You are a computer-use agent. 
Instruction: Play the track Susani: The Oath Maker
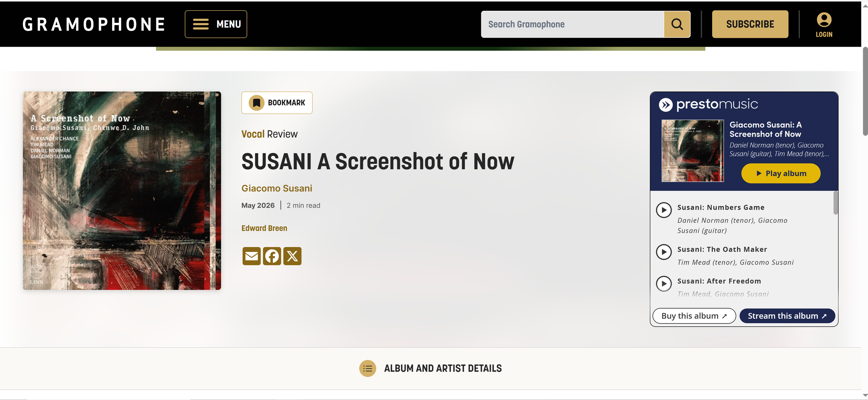[x=663, y=252]
